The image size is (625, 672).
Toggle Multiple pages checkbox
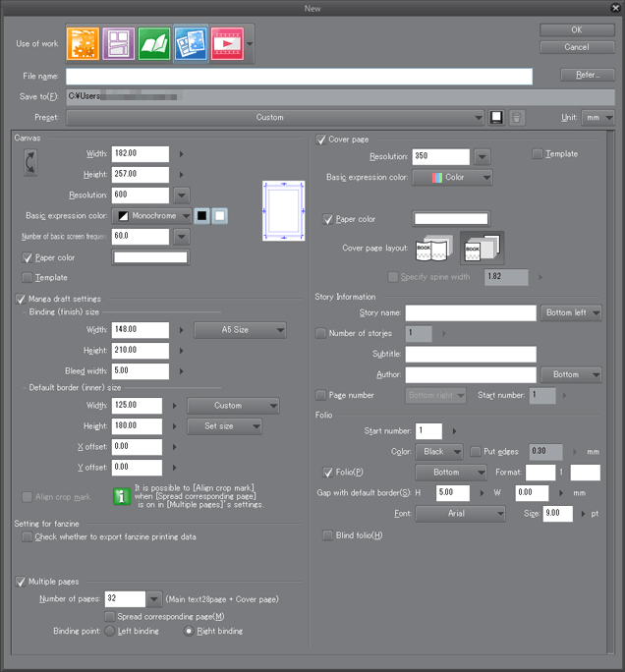click(x=21, y=582)
